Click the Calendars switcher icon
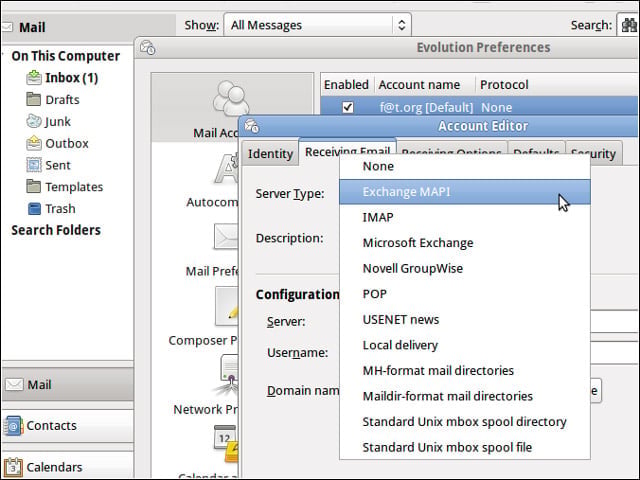Viewport: 640px width, 480px height. point(13,467)
